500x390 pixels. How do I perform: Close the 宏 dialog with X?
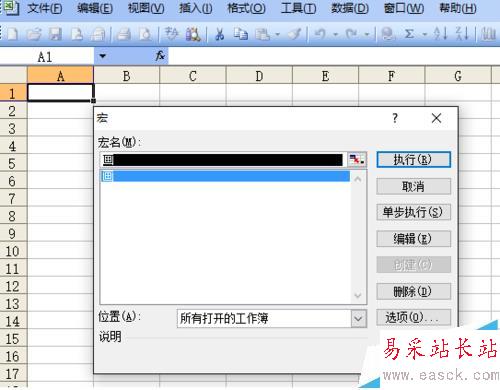(x=436, y=118)
